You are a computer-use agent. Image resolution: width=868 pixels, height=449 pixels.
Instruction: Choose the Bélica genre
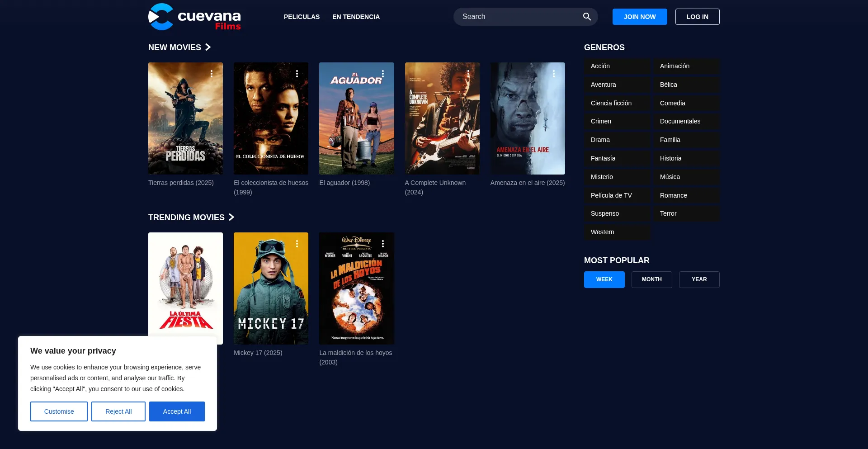[686, 85]
